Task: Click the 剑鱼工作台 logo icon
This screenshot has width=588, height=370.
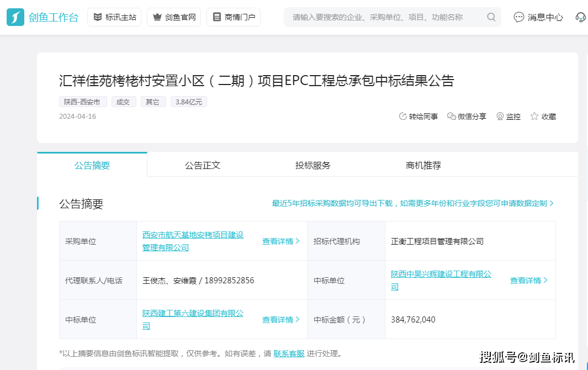Action: click(15, 17)
